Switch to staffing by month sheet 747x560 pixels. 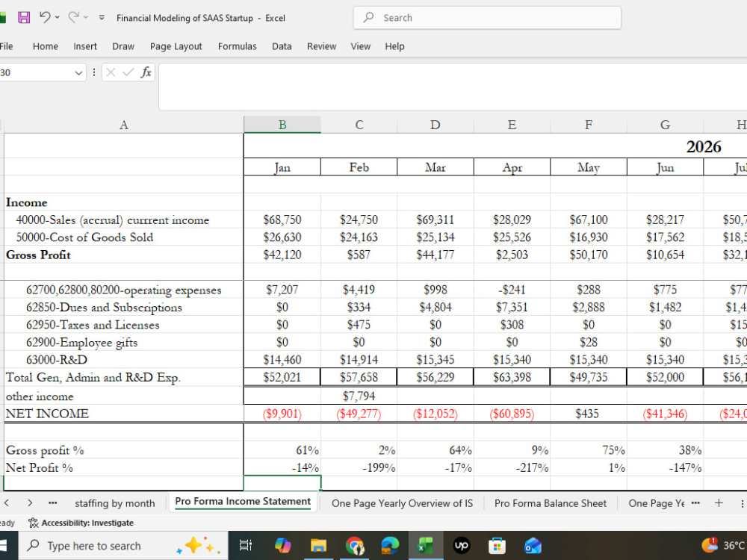click(x=114, y=503)
